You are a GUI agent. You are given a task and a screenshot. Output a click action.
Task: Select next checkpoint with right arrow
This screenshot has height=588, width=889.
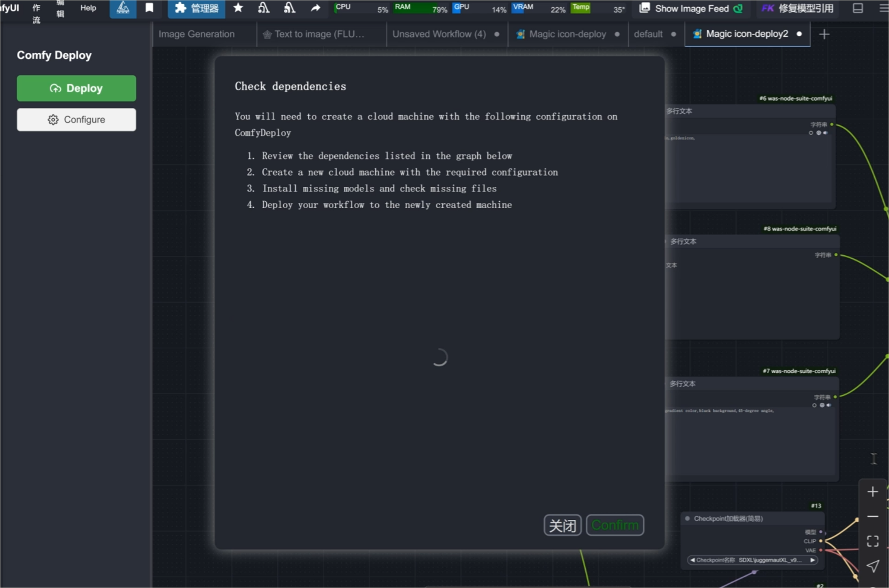point(813,560)
